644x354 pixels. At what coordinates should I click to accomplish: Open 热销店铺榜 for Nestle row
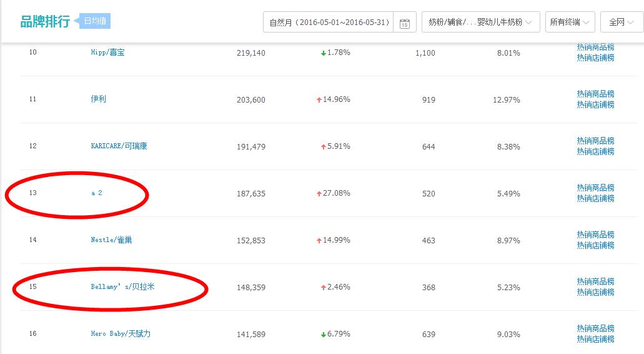(595, 245)
